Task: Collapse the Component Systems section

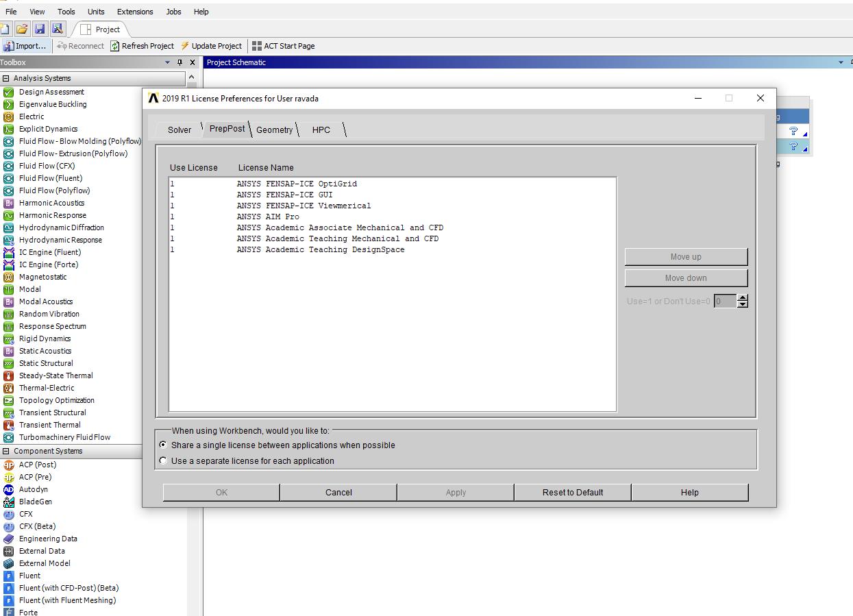Action: pos(5,451)
